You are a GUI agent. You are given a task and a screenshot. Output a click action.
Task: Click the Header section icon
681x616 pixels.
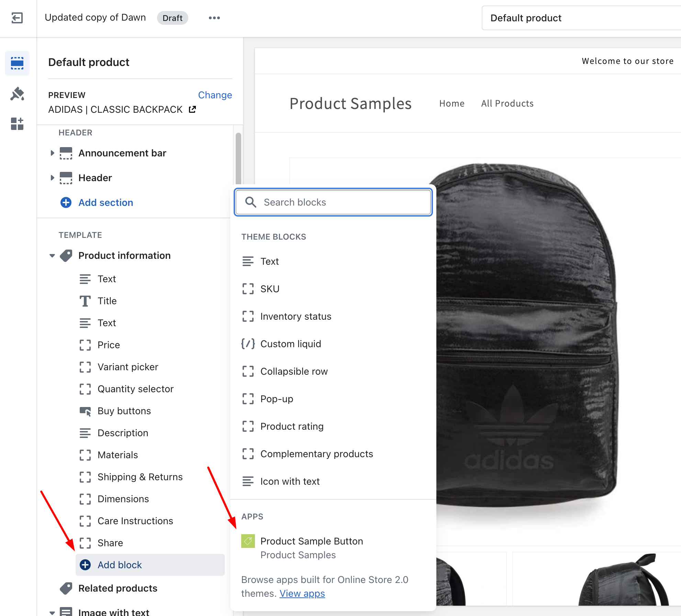[x=66, y=178]
